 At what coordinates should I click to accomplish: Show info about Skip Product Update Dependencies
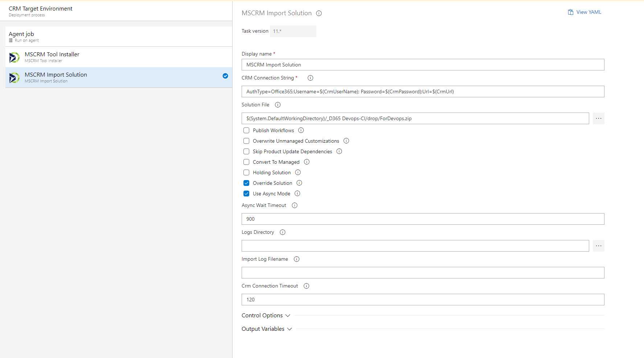(x=339, y=151)
